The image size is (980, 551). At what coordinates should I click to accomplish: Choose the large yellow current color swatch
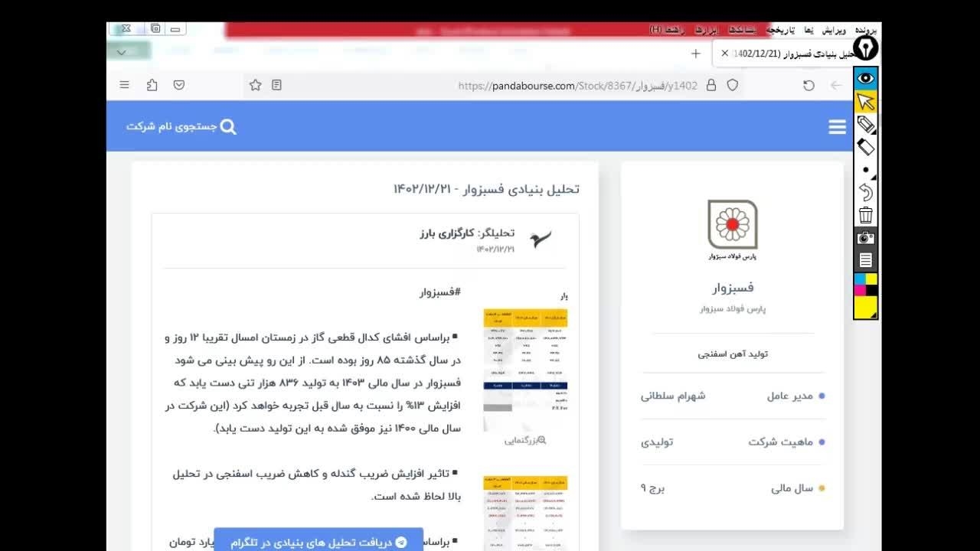tap(866, 307)
